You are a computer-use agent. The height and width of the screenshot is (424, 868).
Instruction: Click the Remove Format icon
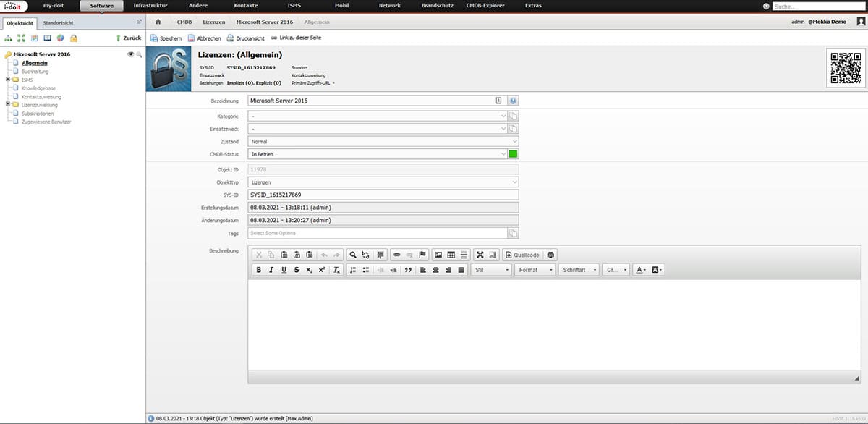(336, 270)
